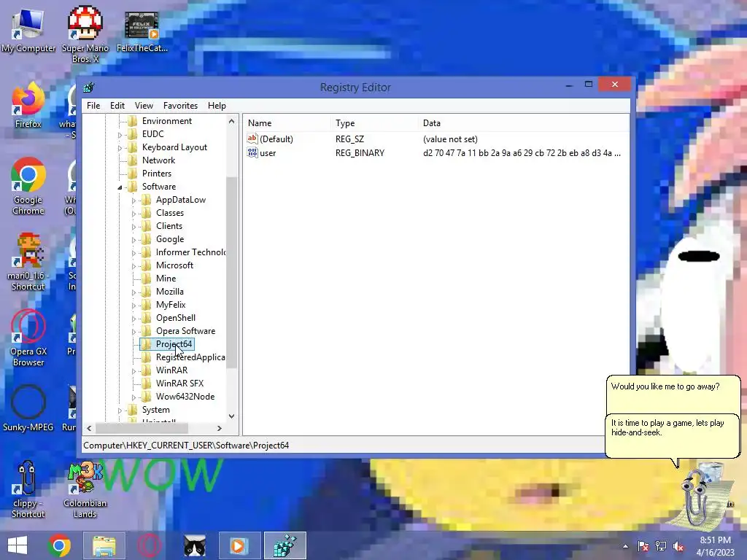Launch Super Mario Bros. X shortcut
The width and height of the screenshot is (747, 560).
click(85, 34)
